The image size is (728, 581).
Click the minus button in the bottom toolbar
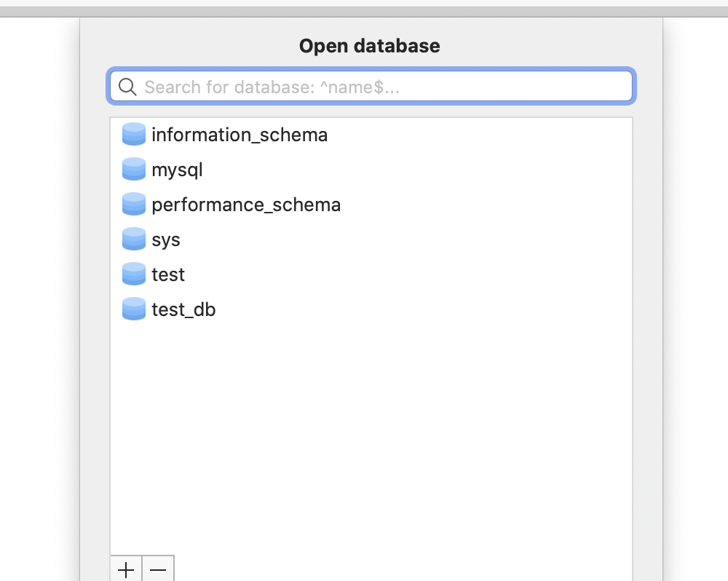(x=158, y=570)
